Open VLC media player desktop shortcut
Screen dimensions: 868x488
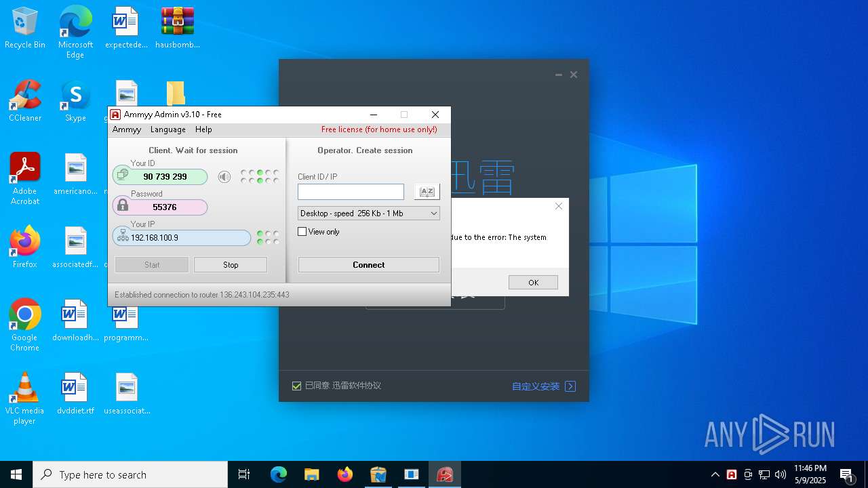click(x=25, y=399)
